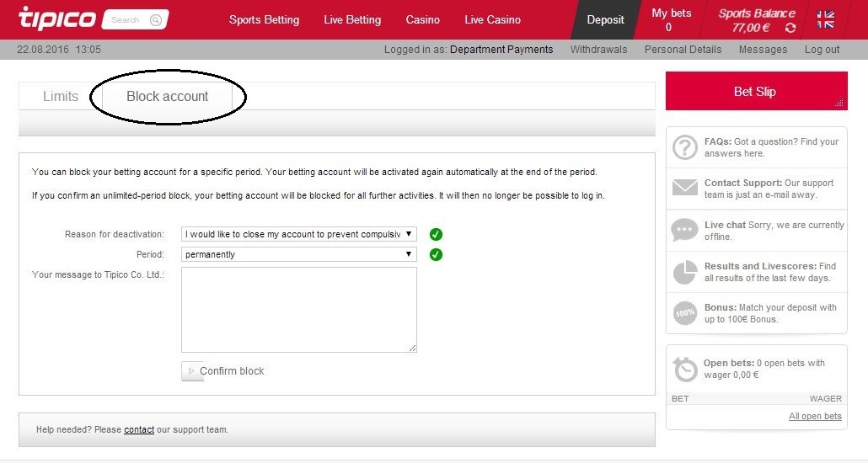Click the Open bets clock icon
This screenshot has width=868, height=463.
click(x=685, y=369)
